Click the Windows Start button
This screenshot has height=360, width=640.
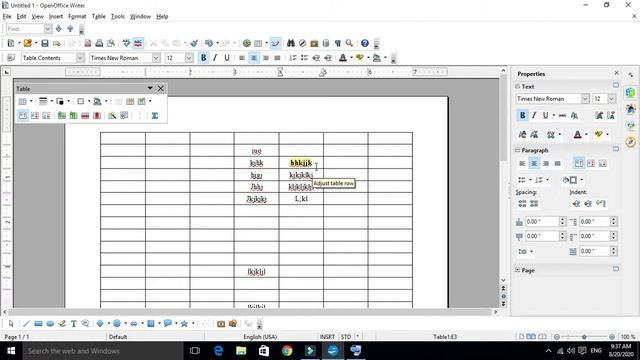pyautogui.click(x=11, y=351)
